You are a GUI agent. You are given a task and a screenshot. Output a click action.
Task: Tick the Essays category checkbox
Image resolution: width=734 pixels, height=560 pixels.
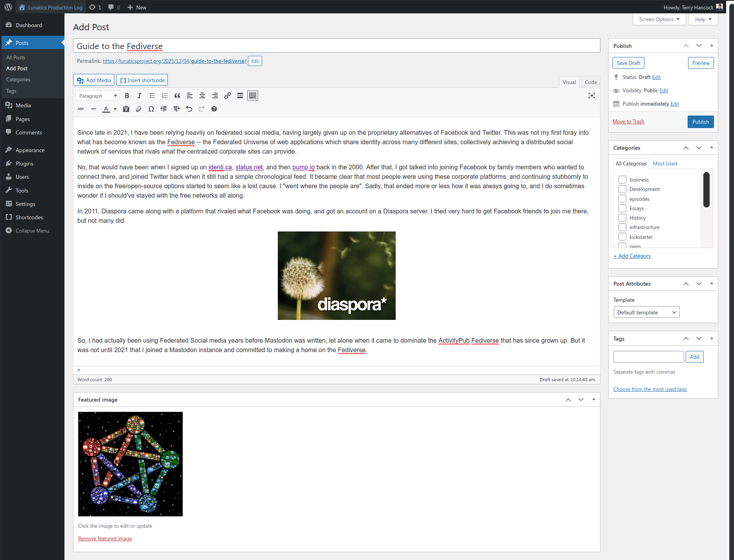click(x=622, y=208)
